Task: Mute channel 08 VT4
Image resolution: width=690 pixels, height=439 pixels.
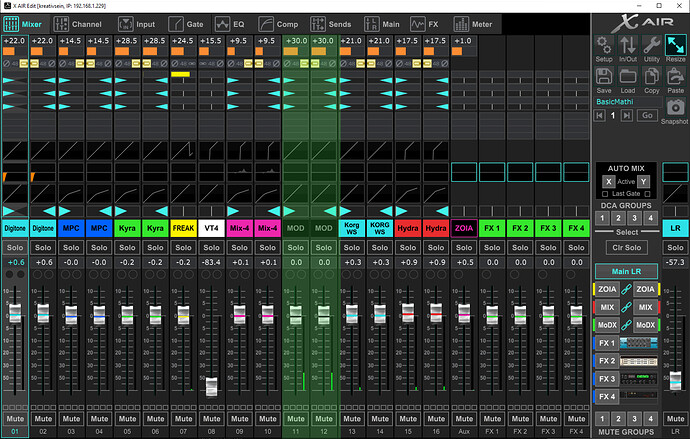Action: (211, 418)
